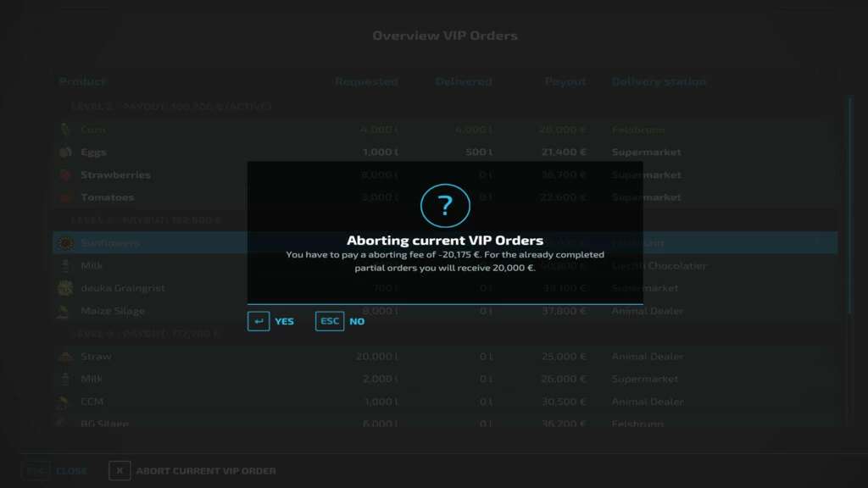Click the orders list vertical scrollbar
The height and width of the screenshot is (488, 868).
pos(849,212)
